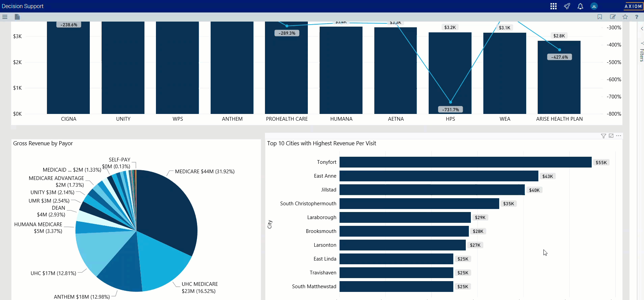Select the Brooksmouth city label

(x=321, y=231)
